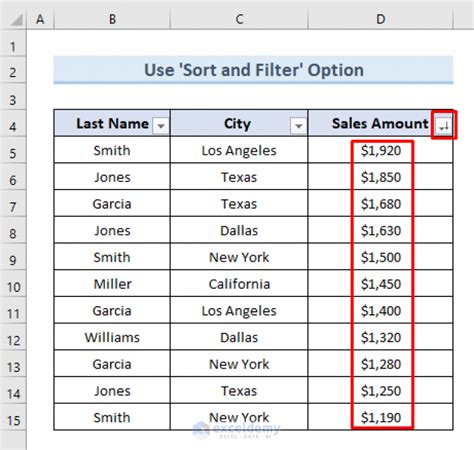
Task: Select the $1,500 sales amount cell
Action: click(380, 257)
